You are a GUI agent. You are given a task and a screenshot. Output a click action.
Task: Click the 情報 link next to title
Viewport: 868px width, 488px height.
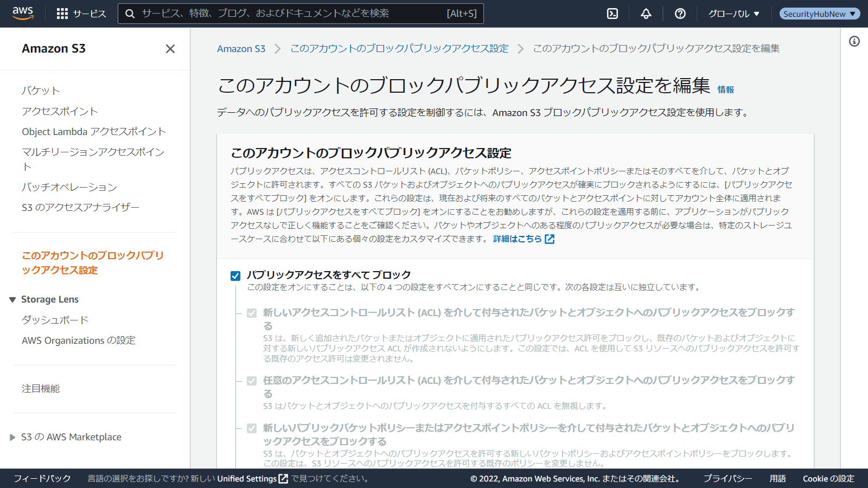725,89
